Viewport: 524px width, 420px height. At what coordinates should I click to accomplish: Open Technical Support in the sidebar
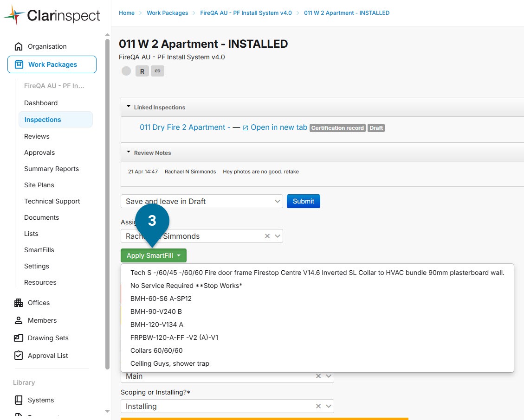coord(52,201)
